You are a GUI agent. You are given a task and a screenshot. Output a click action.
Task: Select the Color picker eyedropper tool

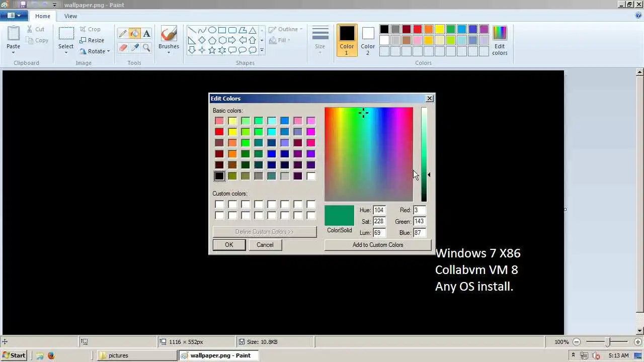pyautogui.click(x=134, y=48)
